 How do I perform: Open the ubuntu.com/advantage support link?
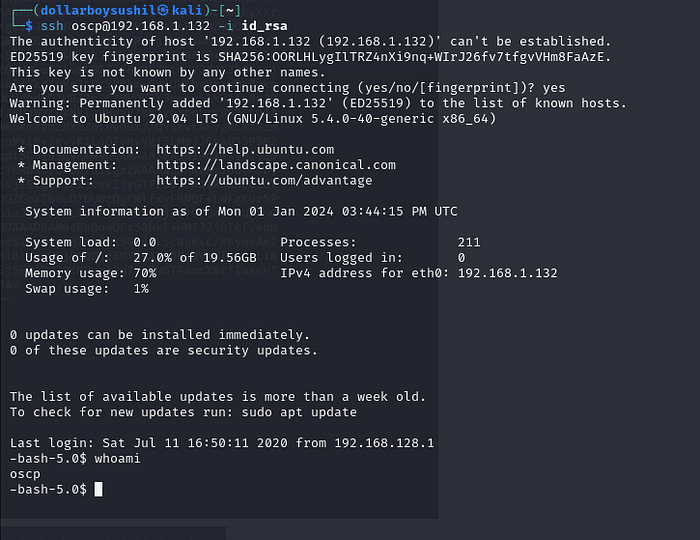coord(264,181)
